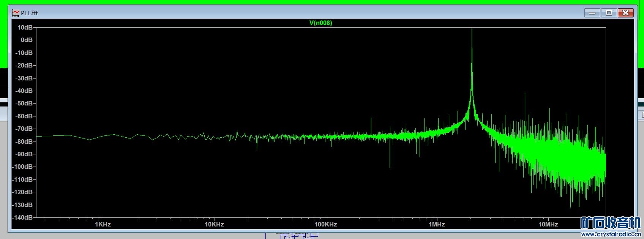
Task: Click the 10KHz horizontal axis label
Action: point(214,224)
